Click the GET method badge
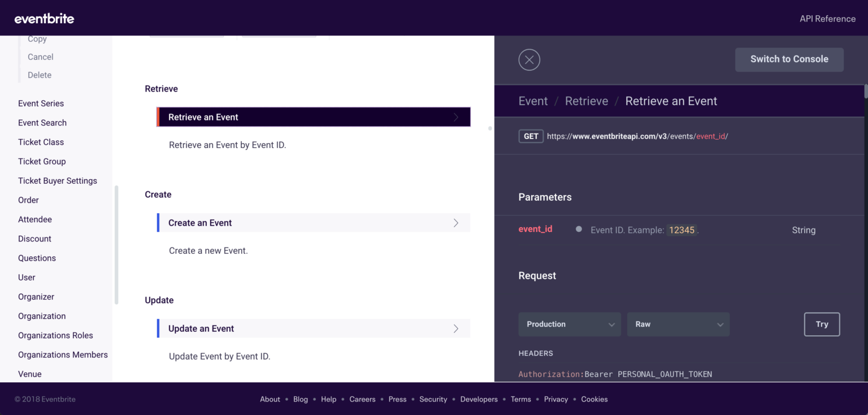The image size is (868, 415). [531, 136]
